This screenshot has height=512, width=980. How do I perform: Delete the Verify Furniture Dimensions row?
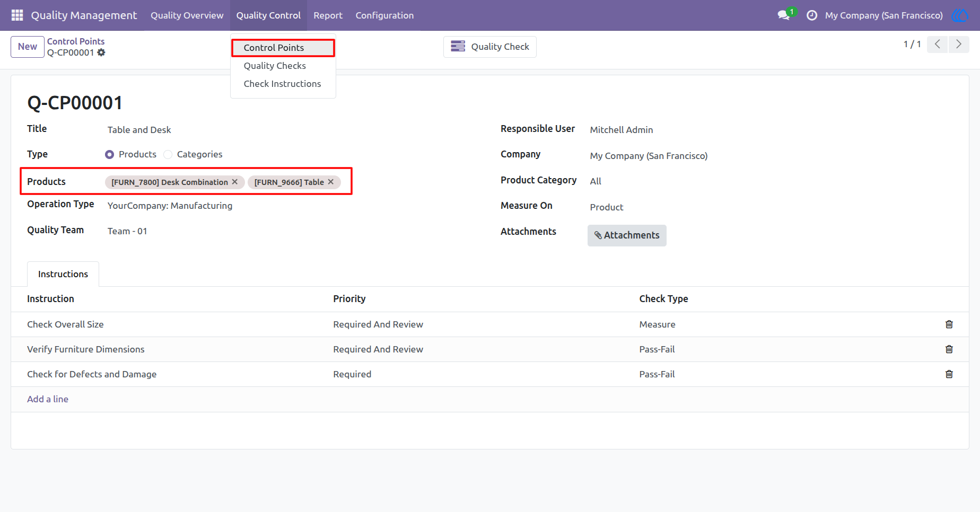949,349
